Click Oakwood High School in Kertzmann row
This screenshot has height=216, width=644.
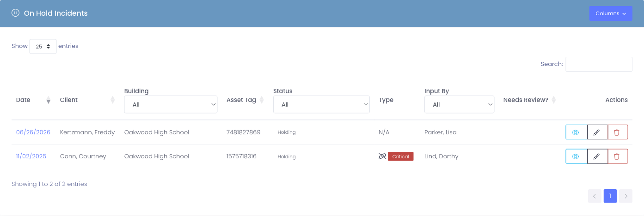(157, 132)
